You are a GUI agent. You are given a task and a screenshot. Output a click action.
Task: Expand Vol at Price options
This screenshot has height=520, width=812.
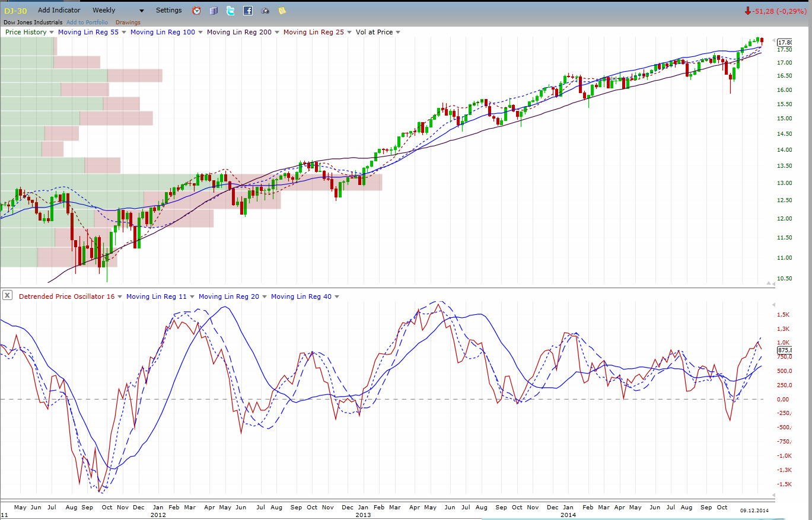[x=399, y=33]
